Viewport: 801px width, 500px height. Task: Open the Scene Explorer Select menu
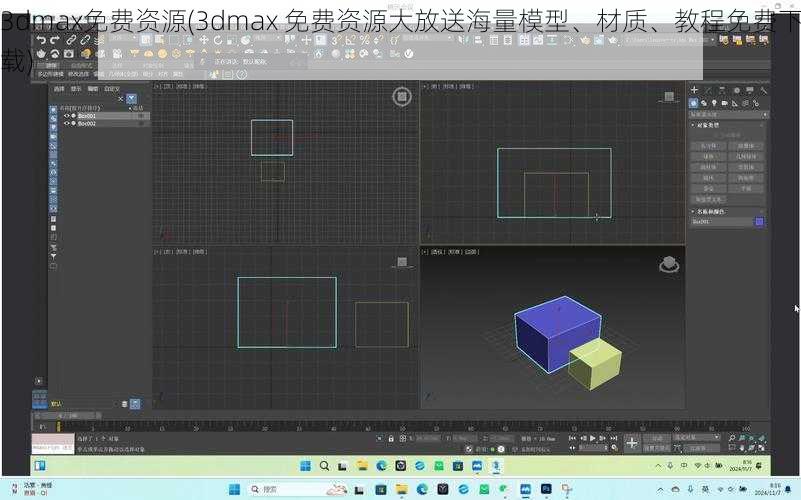pyautogui.click(x=59, y=89)
